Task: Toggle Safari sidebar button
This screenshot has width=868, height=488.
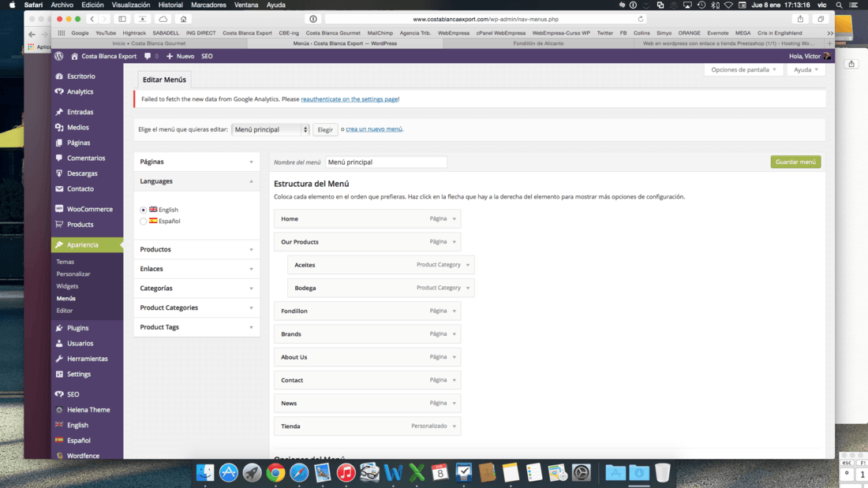Action: click(122, 19)
